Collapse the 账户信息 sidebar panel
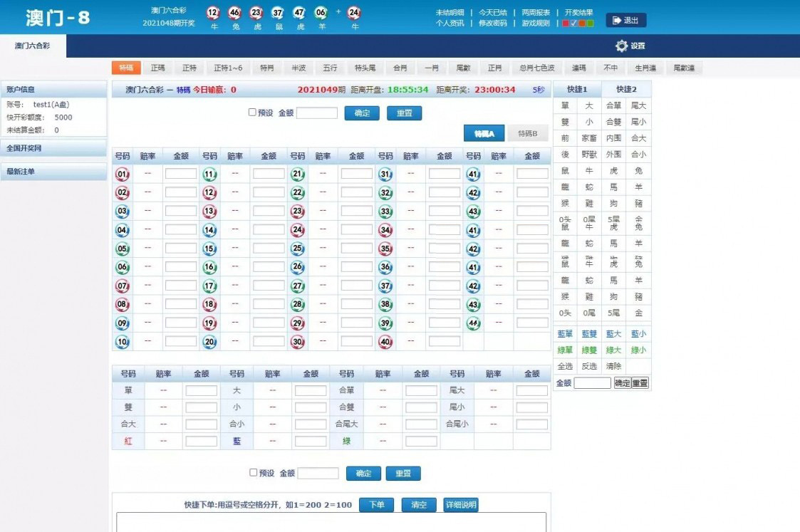 pos(54,89)
